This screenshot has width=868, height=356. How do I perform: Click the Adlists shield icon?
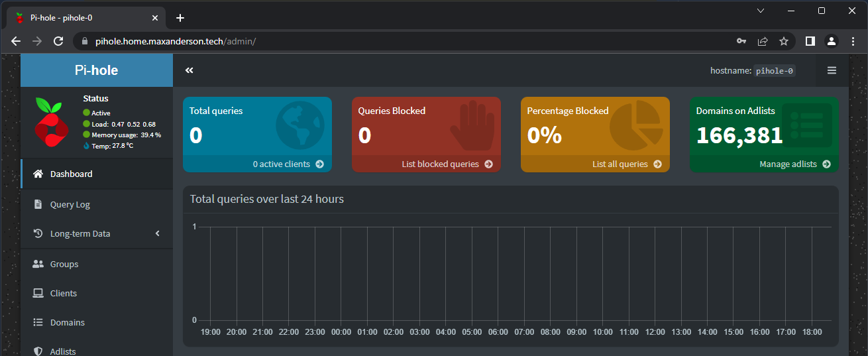click(38, 351)
